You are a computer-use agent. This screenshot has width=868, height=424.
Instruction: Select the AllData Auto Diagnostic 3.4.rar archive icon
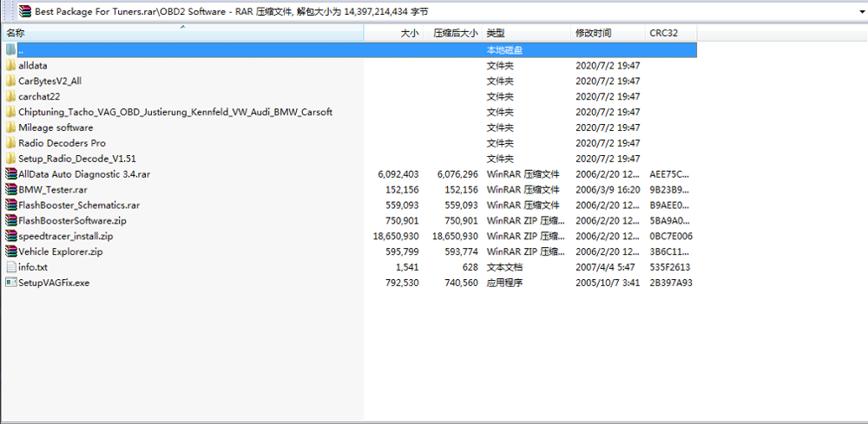[10, 174]
